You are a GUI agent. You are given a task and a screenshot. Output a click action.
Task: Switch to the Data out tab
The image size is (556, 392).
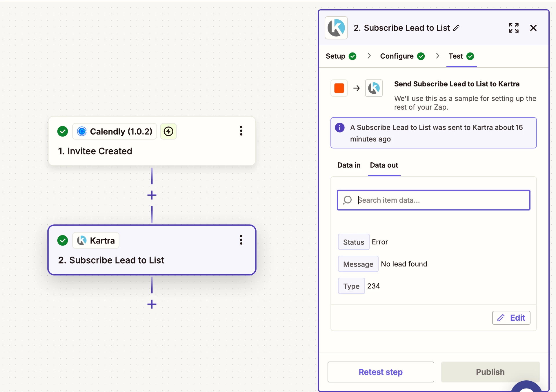pyautogui.click(x=384, y=165)
